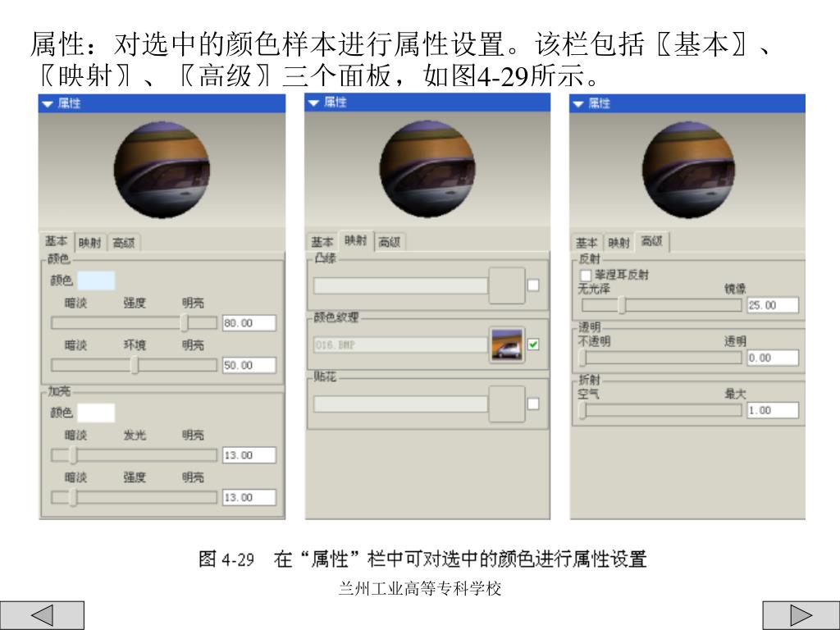Click the 强度 value field 80.00
Viewport: 840px width, 630px height.
pyautogui.click(x=249, y=323)
